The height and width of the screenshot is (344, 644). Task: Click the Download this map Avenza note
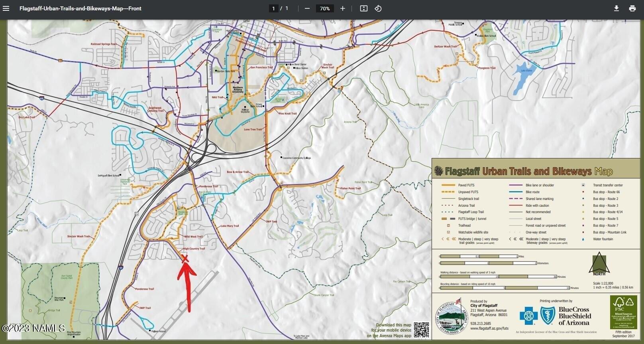(389, 330)
